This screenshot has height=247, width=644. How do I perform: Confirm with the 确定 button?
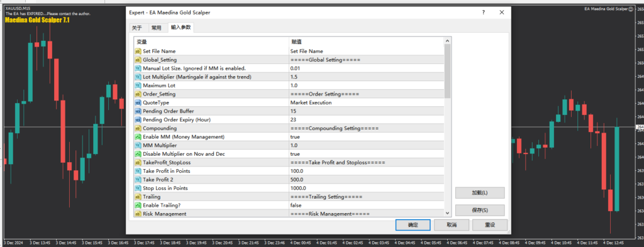pos(413,225)
